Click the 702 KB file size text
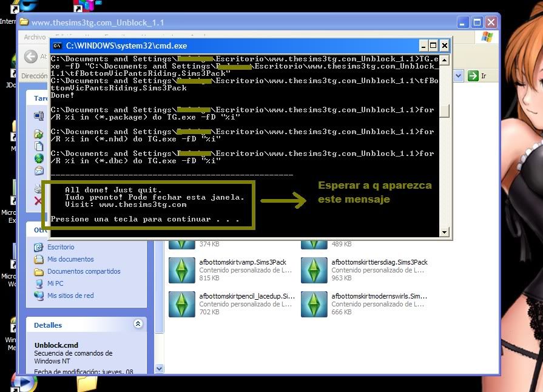This screenshot has height=392, width=543. coord(209,312)
